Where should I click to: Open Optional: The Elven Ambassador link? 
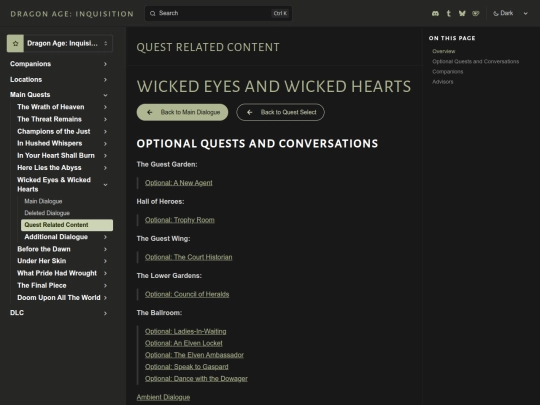pos(194,355)
